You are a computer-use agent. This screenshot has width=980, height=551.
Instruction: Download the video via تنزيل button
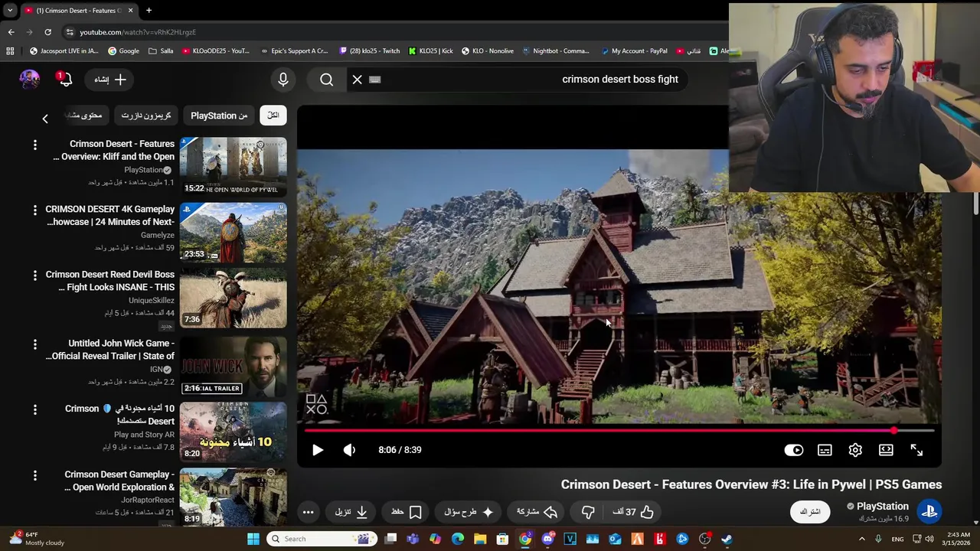point(351,512)
